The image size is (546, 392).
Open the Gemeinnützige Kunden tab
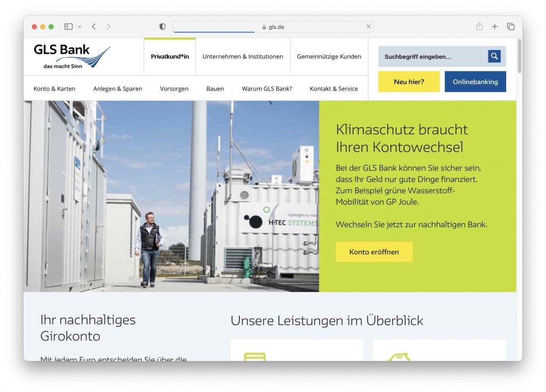click(329, 56)
